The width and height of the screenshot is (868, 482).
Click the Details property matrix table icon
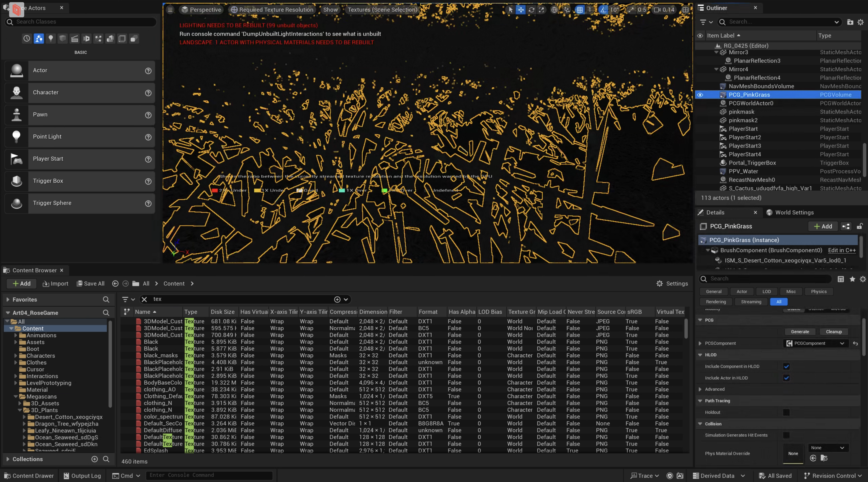coord(841,279)
